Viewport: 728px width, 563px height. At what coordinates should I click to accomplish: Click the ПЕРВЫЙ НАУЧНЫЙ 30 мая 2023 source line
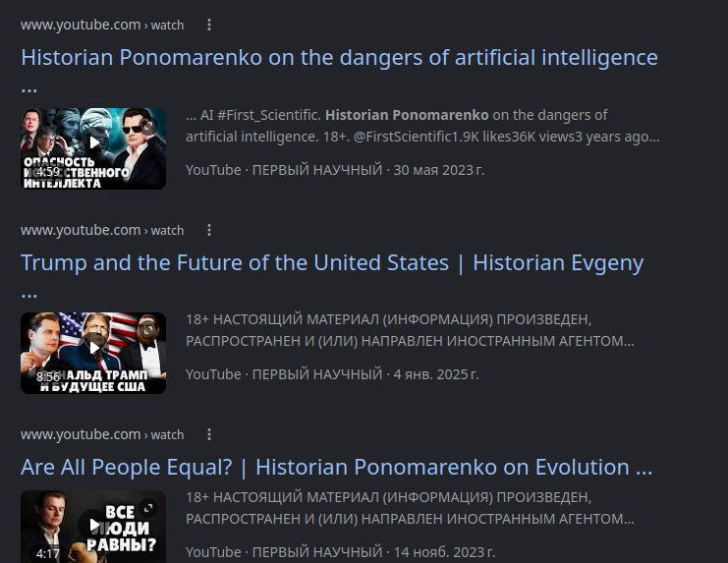pyautogui.click(x=335, y=170)
